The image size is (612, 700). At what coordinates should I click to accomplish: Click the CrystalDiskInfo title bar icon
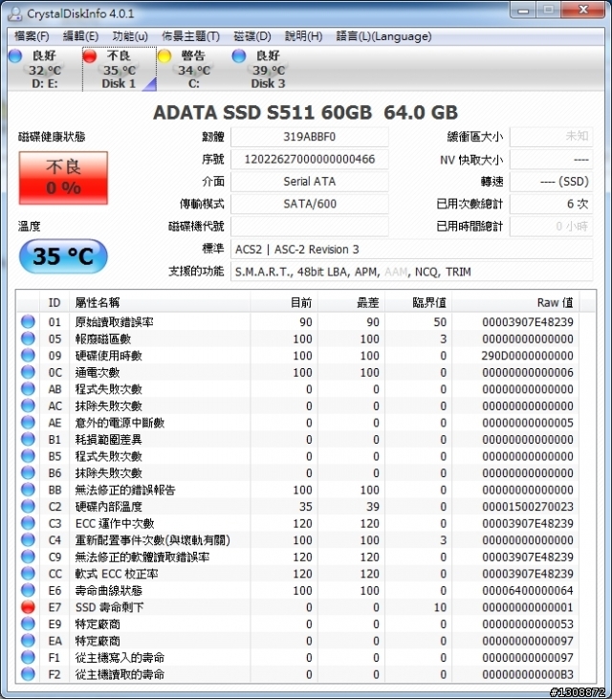pos(14,13)
